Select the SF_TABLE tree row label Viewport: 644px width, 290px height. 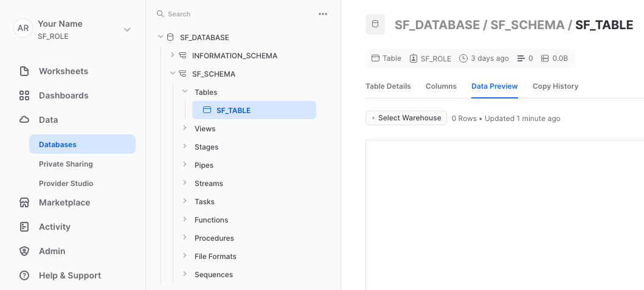234,110
